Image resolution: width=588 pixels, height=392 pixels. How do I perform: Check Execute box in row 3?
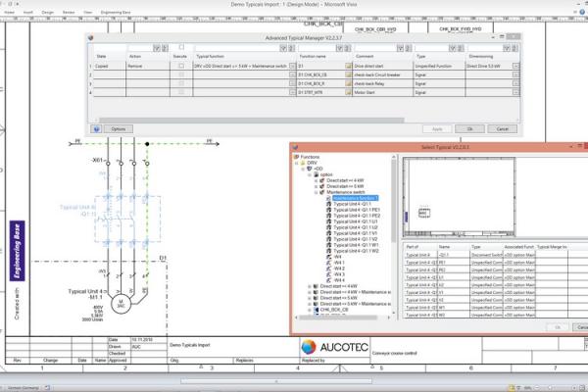click(181, 83)
